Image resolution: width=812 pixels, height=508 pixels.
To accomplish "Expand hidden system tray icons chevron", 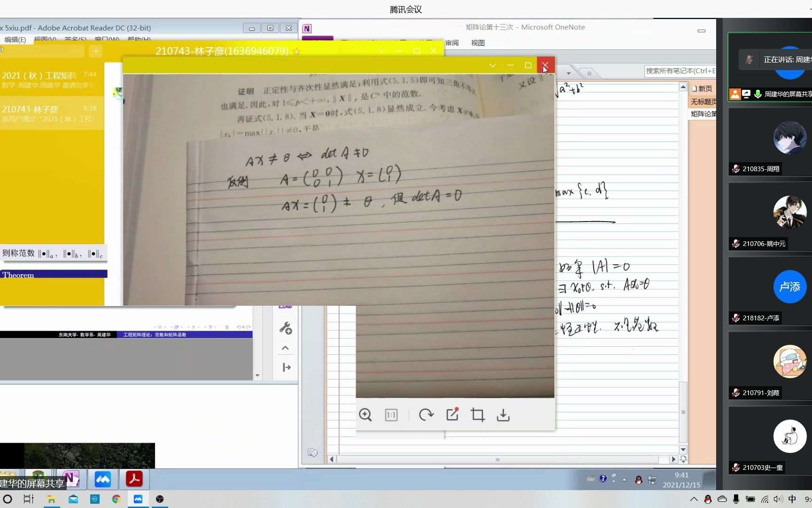I will tap(694, 499).
